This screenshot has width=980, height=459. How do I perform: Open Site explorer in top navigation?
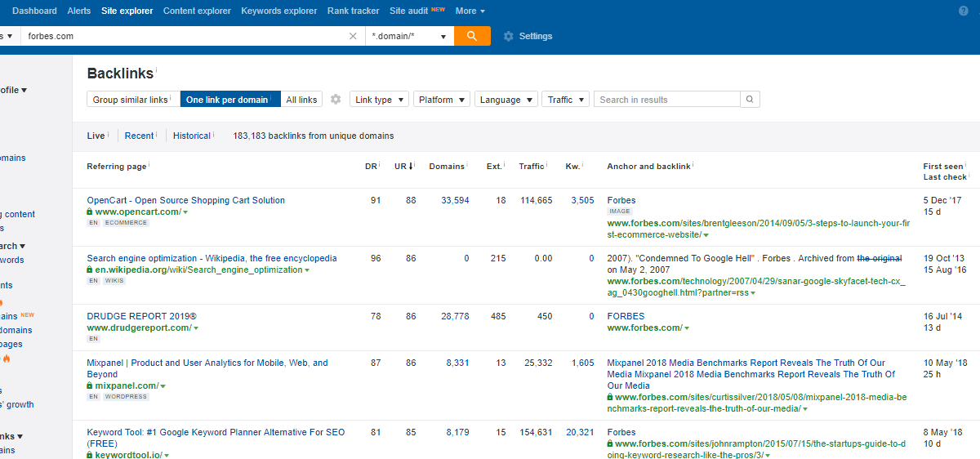tap(127, 11)
